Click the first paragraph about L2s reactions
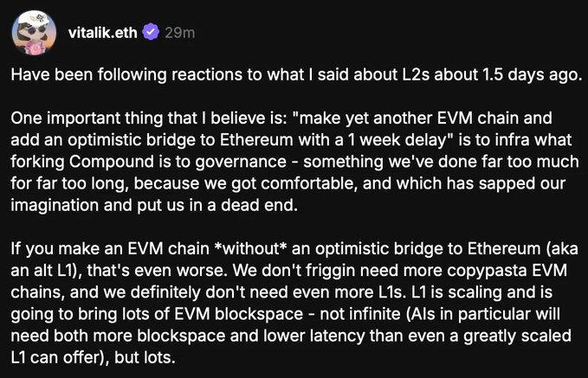 tap(294, 74)
